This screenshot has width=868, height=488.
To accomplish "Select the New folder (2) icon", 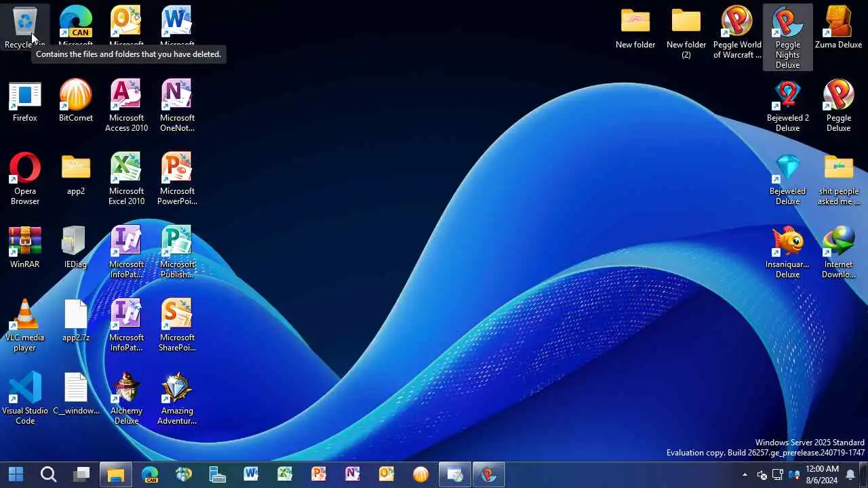I will click(x=686, y=33).
